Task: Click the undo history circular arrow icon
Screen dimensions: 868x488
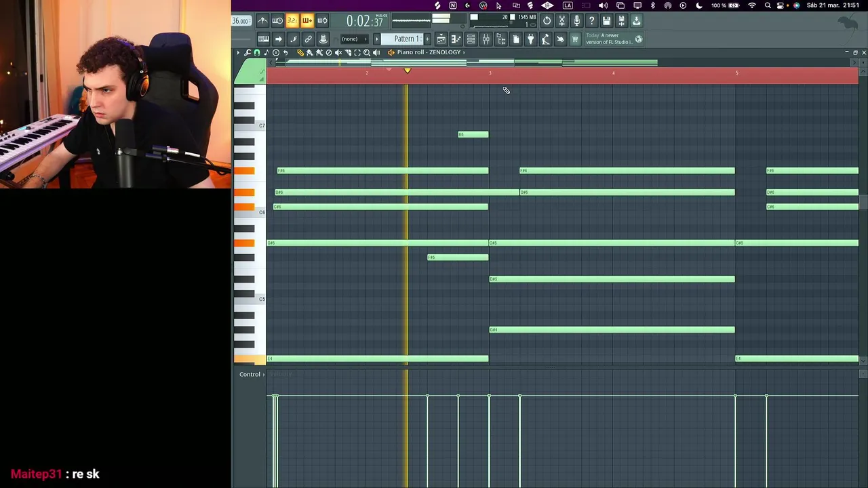Action: point(547,21)
